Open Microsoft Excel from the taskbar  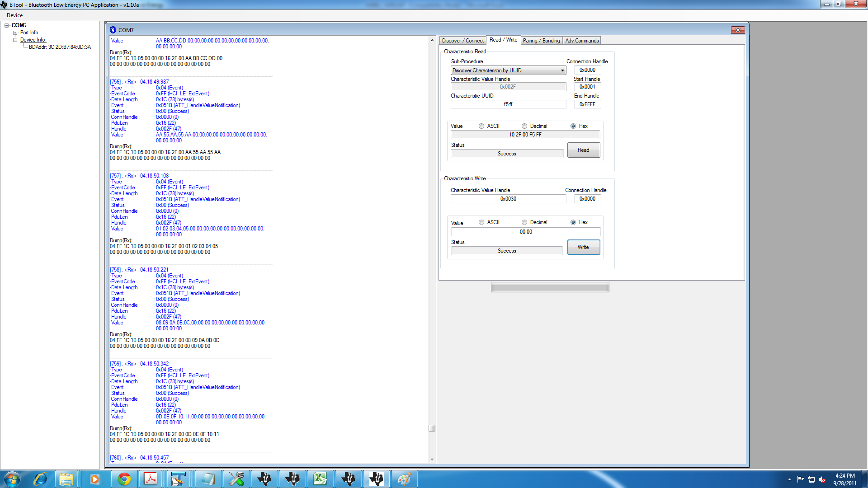pos(320,479)
